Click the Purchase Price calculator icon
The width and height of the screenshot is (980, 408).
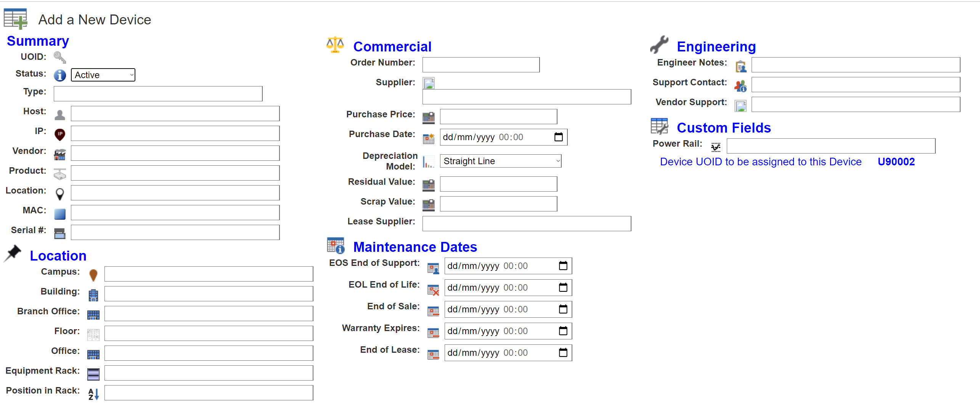[x=429, y=118]
